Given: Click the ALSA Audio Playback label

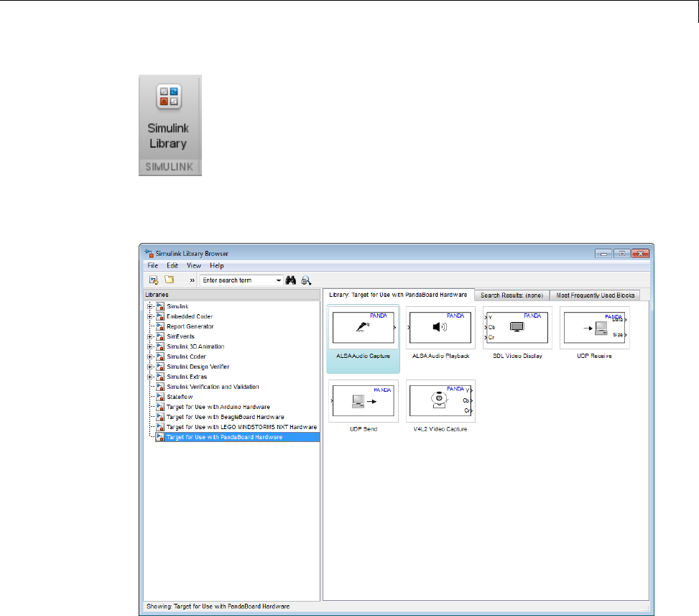Looking at the screenshot, I should click(440, 356).
